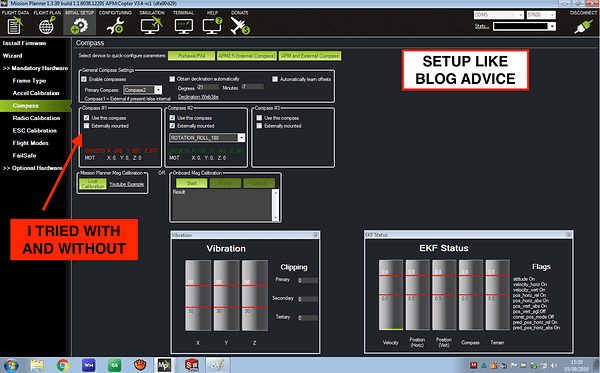The height and width of the screenshot is (373, 600).
Task: Click the Onboard Mag Result scrollbar
Action: click(275, 205)
